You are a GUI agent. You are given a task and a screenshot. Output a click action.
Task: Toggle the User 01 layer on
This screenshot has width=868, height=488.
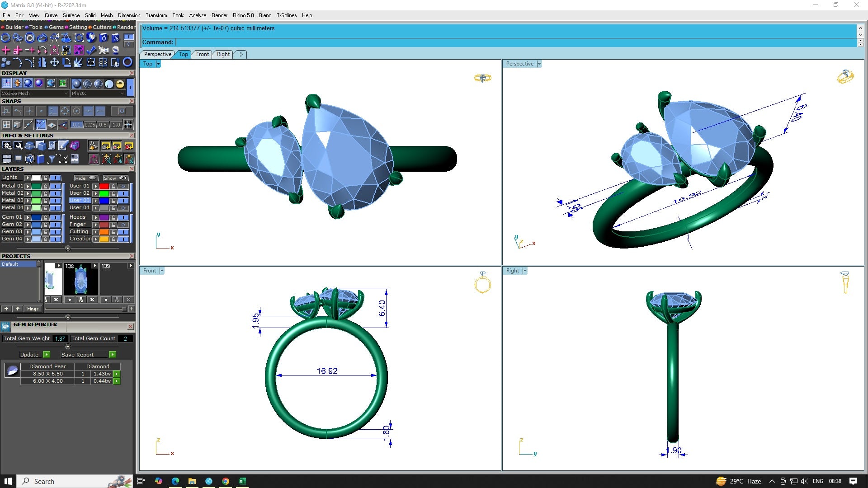pos(123,186)
